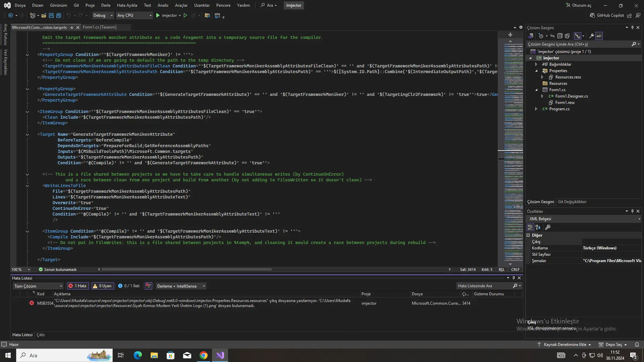This screenshot has width=644, height=362.
Task: Open File Explorer from the taskbar
Action: 154,355
